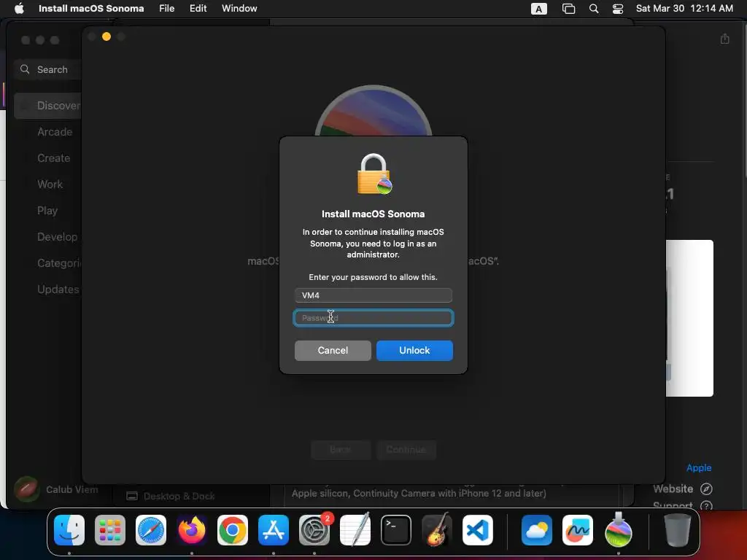Open Trash from the Dock
The width and height of the screenshot is (747, 560).
(678, 530)
